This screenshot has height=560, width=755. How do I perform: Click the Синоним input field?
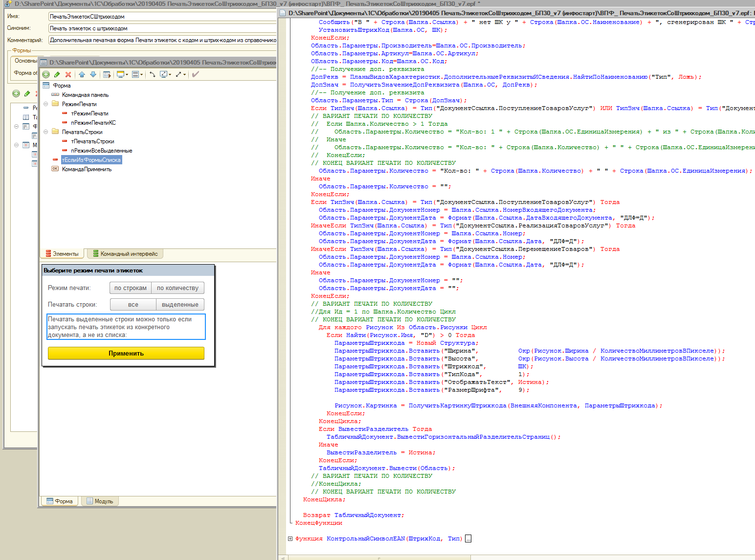coord(162,28)
